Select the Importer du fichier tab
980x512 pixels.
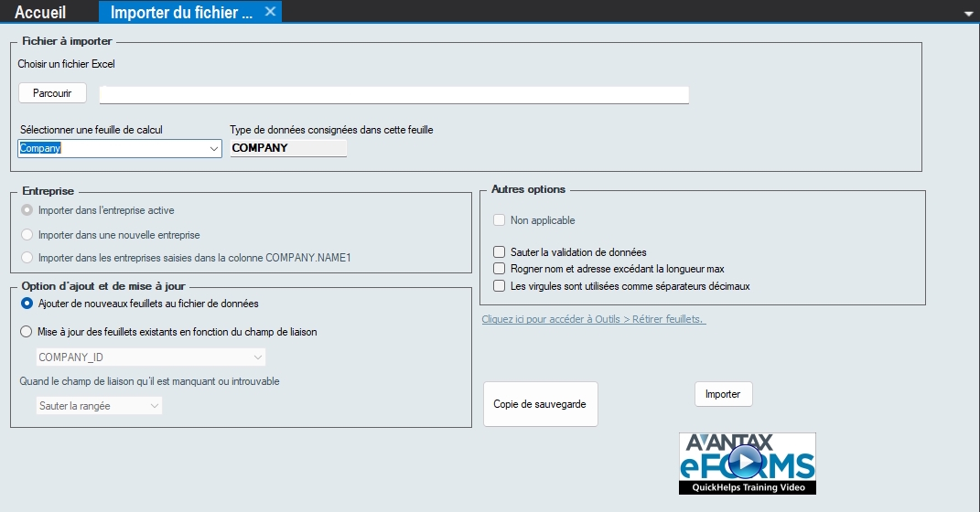tap(180, 12)
